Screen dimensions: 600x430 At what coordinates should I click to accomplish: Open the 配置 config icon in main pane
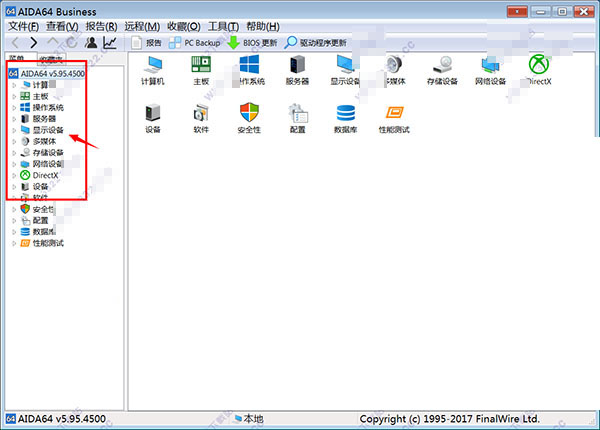[297, 119]
